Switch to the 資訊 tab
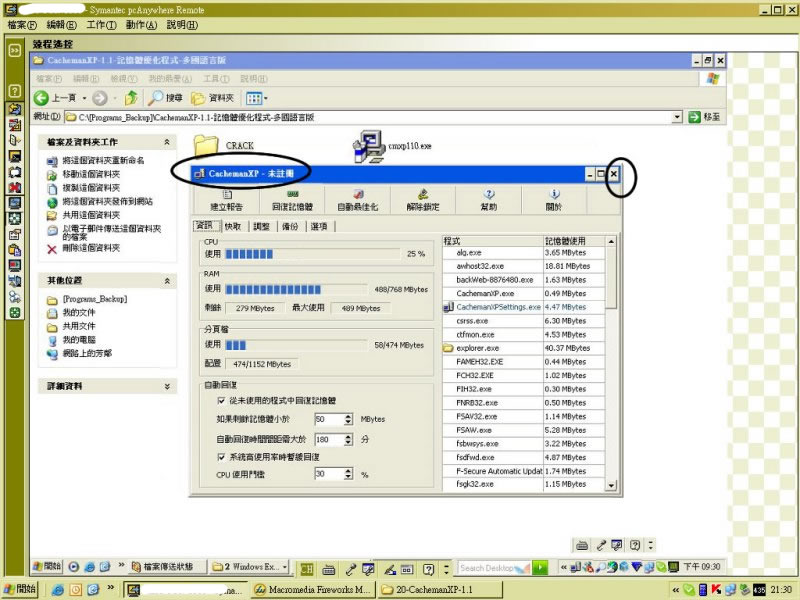The height and width of the screenshot is (600, 800). point(205,226)
